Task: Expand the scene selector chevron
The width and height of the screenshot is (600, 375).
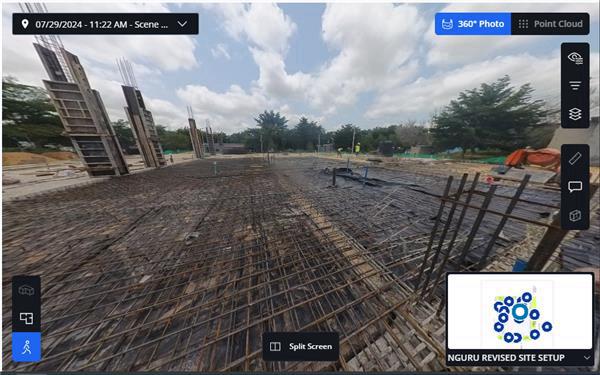Action: pos(183,24)
